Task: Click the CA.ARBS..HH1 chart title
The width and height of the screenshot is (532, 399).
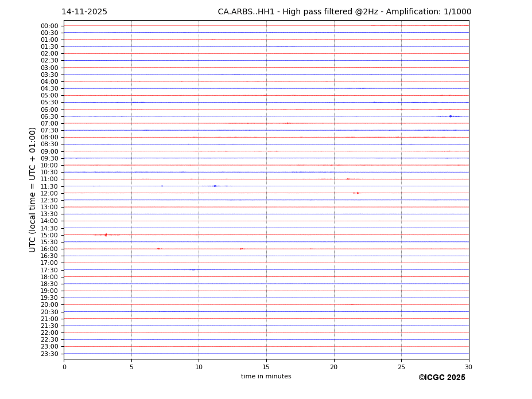Action: 344,12
